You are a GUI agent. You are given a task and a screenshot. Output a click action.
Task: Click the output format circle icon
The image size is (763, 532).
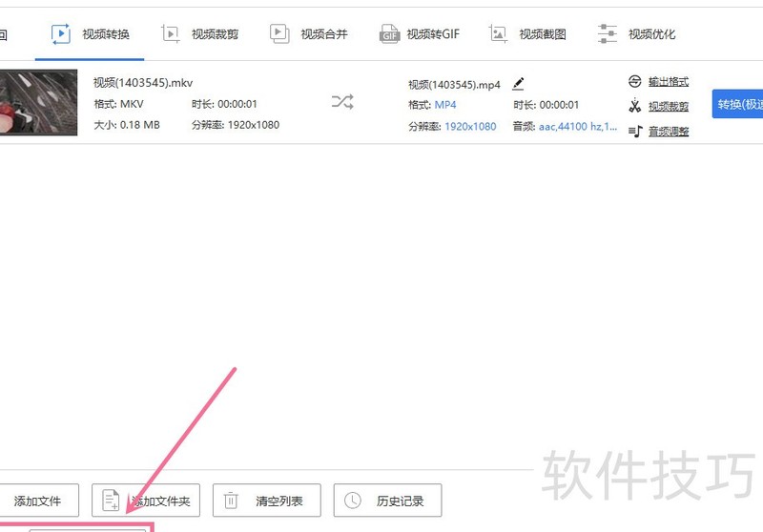point(634,81)
